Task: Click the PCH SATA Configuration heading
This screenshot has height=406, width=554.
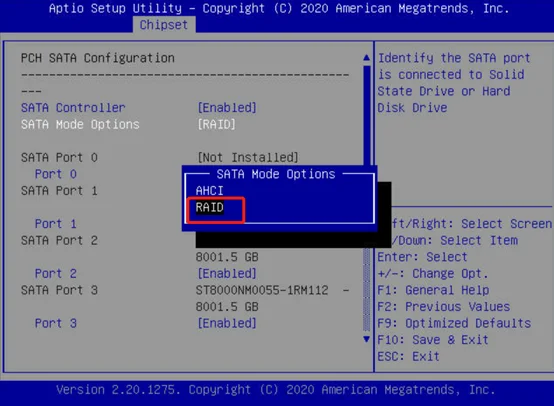Action: click(98, 58)
